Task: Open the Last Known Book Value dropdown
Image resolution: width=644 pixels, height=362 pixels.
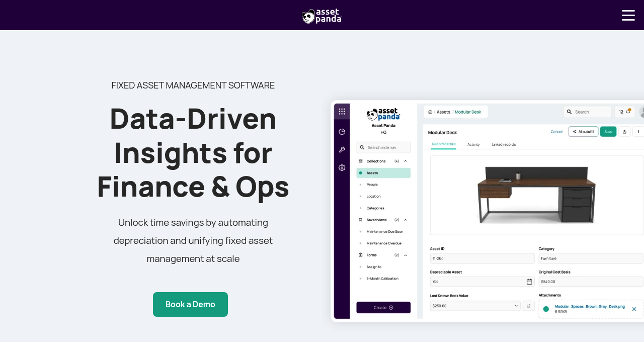Action: point(475,306)
